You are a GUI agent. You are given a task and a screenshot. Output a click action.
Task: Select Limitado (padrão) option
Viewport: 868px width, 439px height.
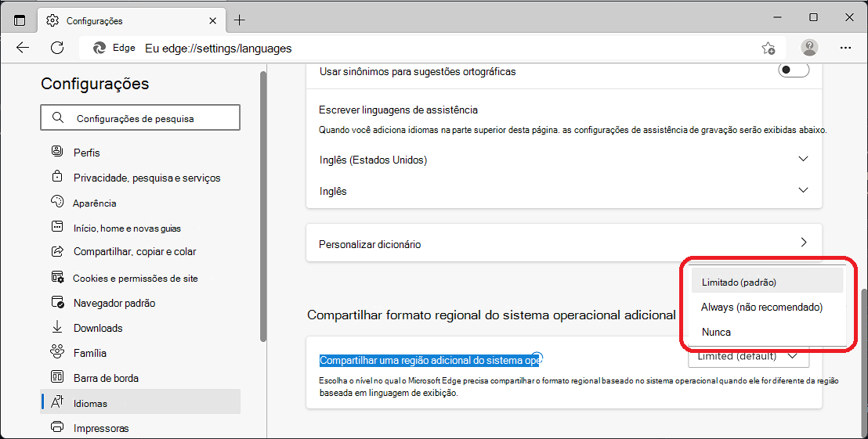(x=767, y=282)
